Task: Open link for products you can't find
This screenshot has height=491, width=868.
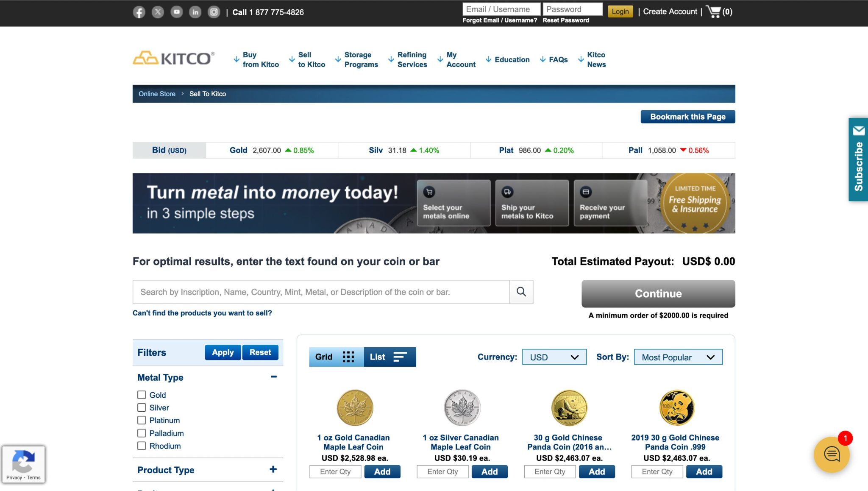Action: 202,313
